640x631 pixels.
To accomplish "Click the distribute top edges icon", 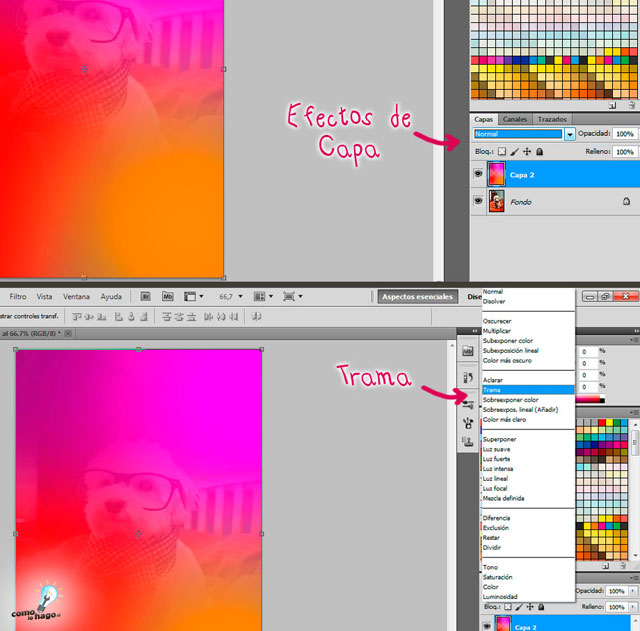I will tap(166, 317).
